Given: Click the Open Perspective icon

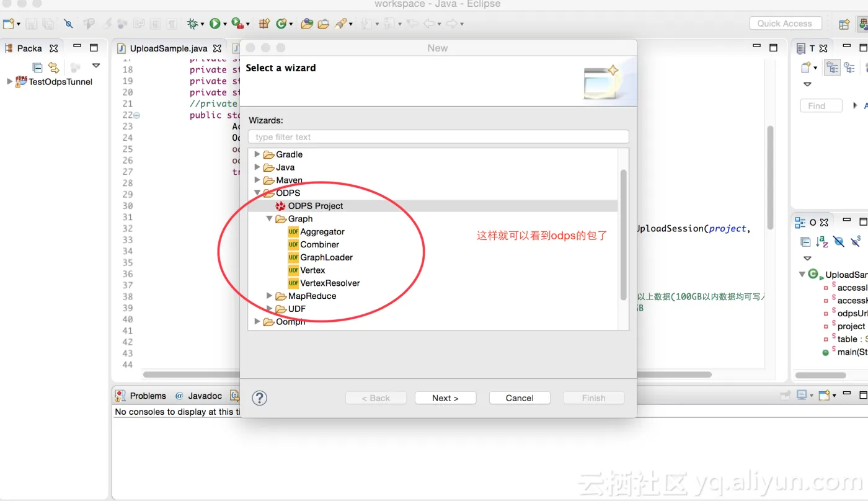Looking at the screenshot, I should [844, 24].
